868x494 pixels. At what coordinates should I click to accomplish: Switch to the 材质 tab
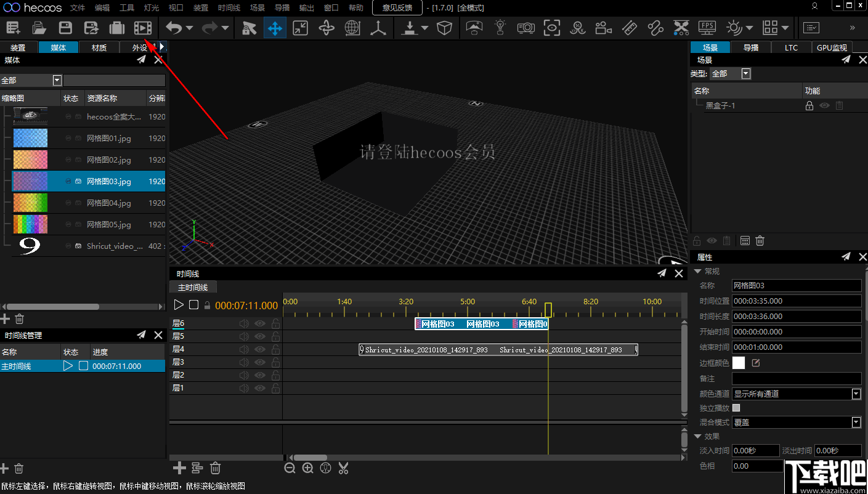[99, 47]
